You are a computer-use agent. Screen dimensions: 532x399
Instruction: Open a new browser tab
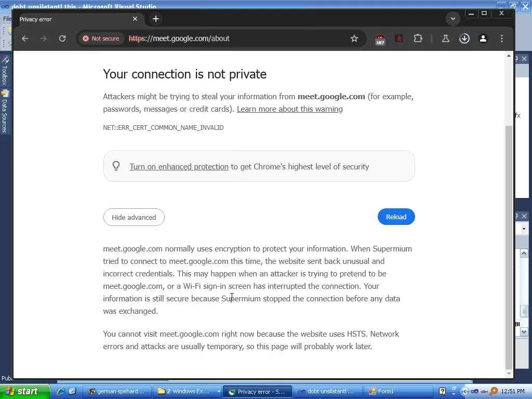coord(155,19)
